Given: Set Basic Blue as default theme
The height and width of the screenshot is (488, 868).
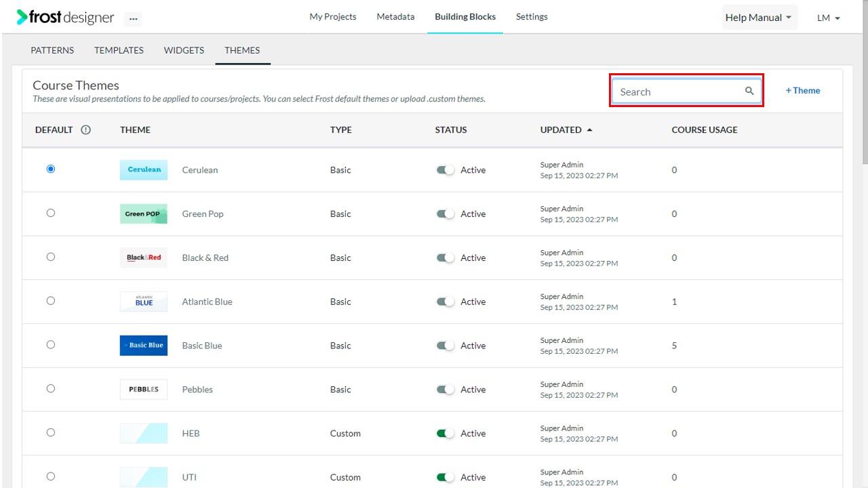Looking at the screenshot, I should [x=51, y=344].
